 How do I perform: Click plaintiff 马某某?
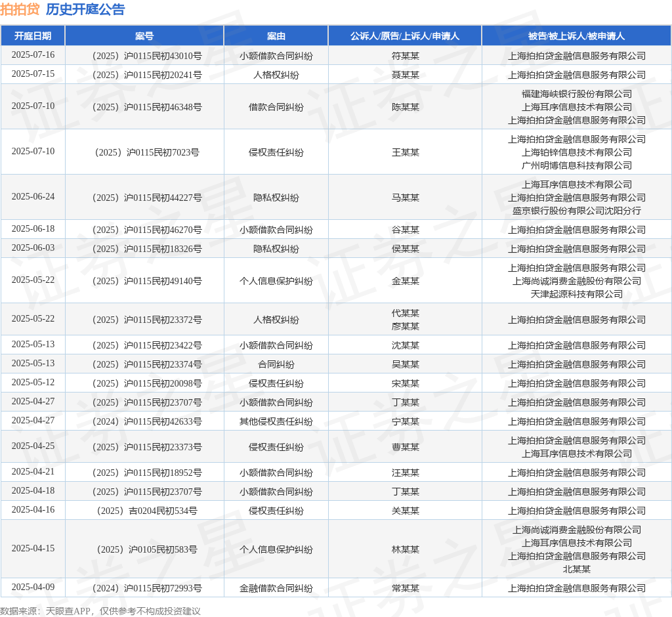tap(406, 198)
